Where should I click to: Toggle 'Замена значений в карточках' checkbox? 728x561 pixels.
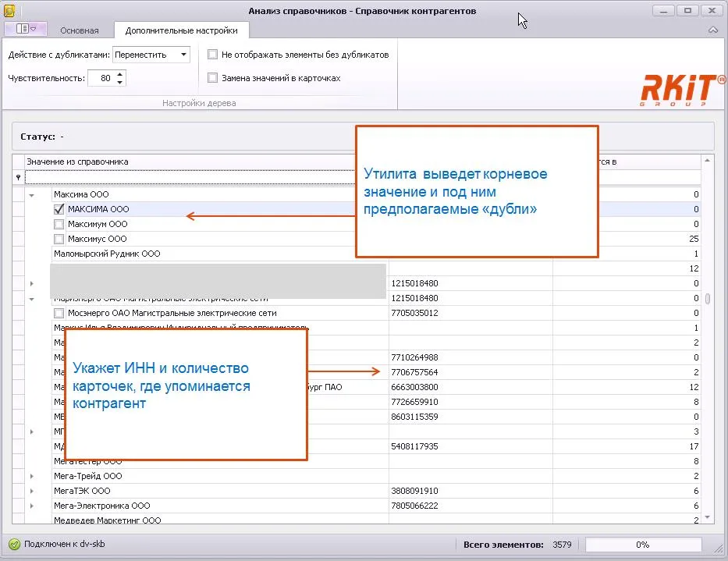(x=212, y=78)
